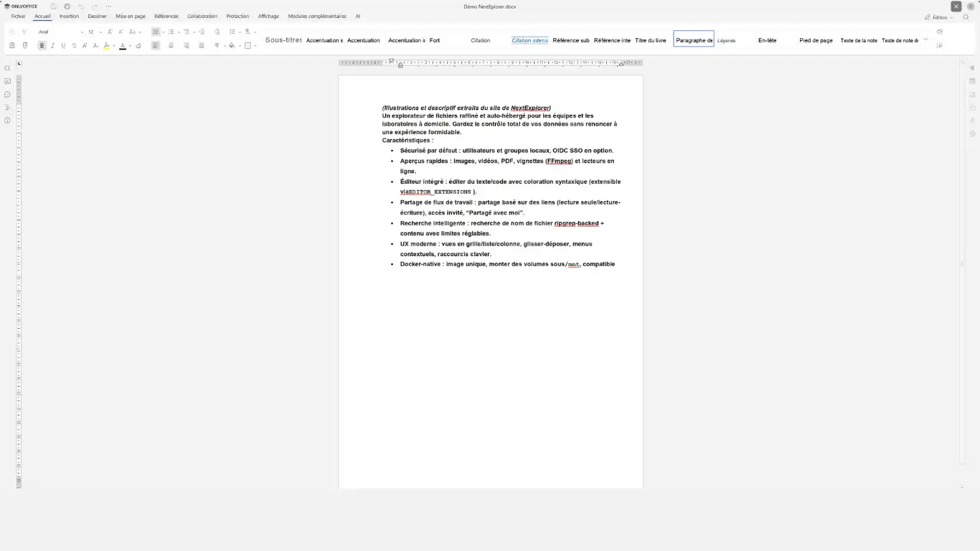
Task: Open the Headings navigation panel icon
Action: coord(7,108)
